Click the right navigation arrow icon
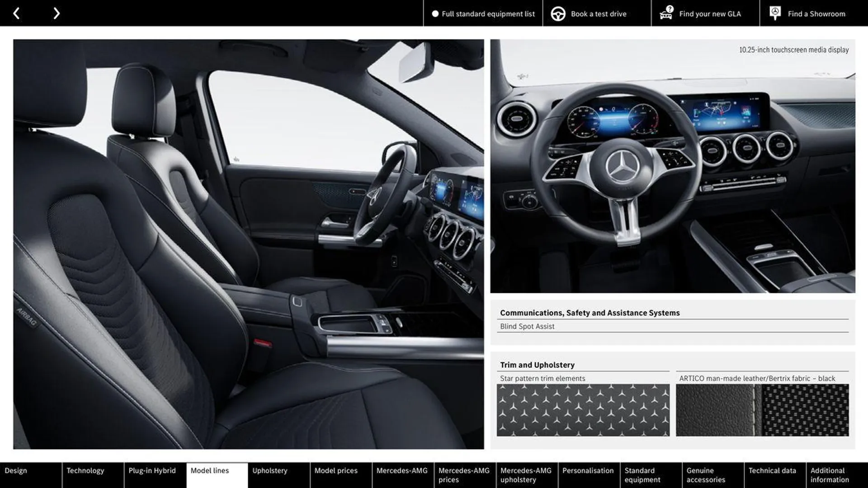Viewport: 868px width, 488px height. [x=56, y=13]
